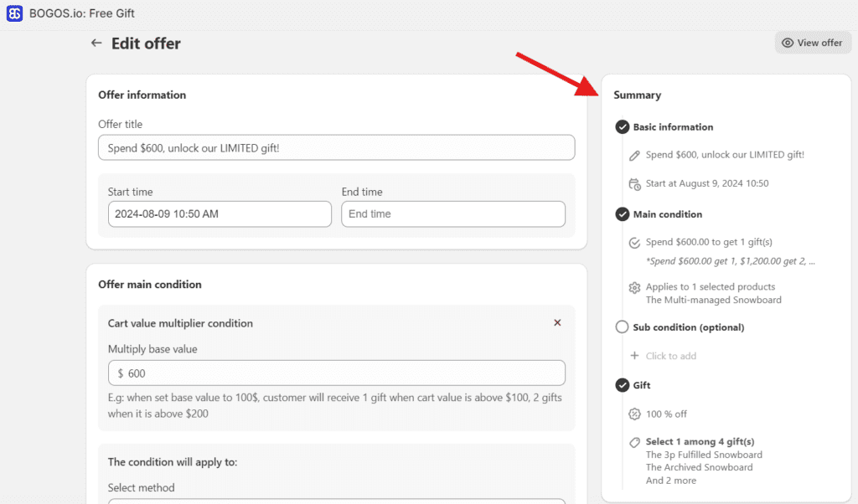The height and width of the screenshot is (504, 858).
Task: Click the tag icon beside Select 1 among 4
Action: point(634,442)
